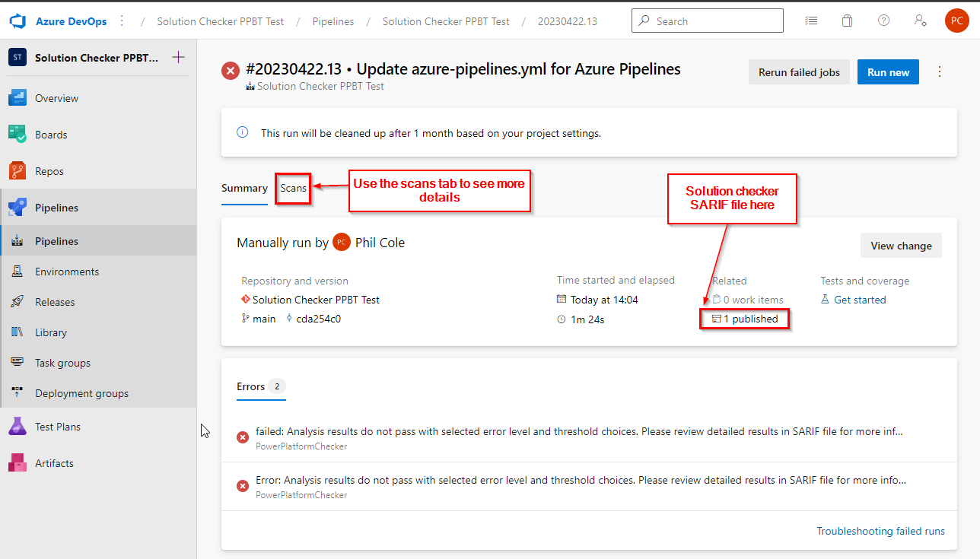
Task: Click the failed status icon beside run title
Action: pyautogui.click(x=231, y=71)
